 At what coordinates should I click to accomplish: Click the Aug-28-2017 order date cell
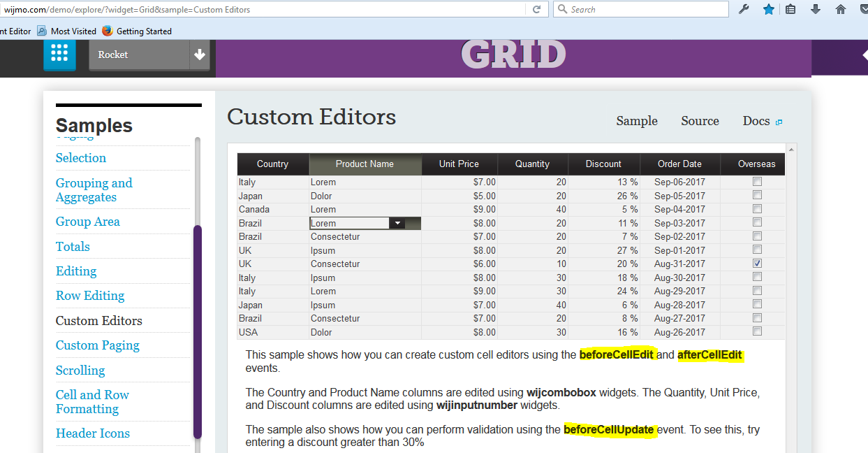(680, 305)
